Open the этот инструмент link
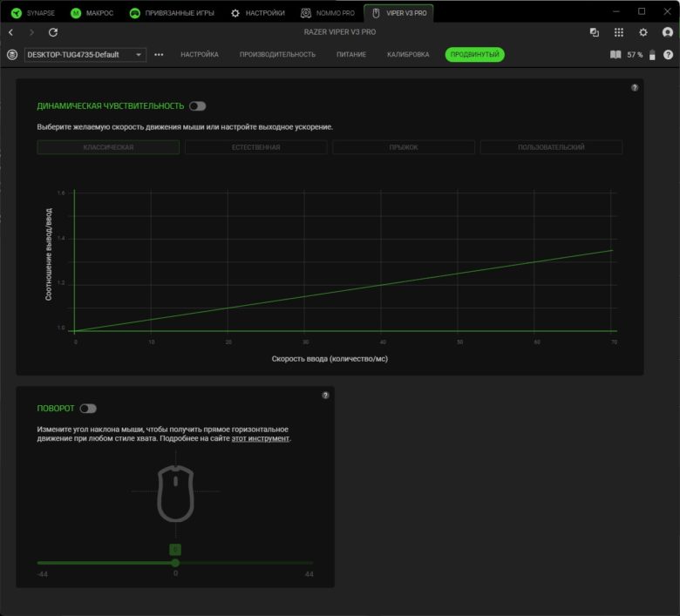680x616 pixels. click(260, 438)
